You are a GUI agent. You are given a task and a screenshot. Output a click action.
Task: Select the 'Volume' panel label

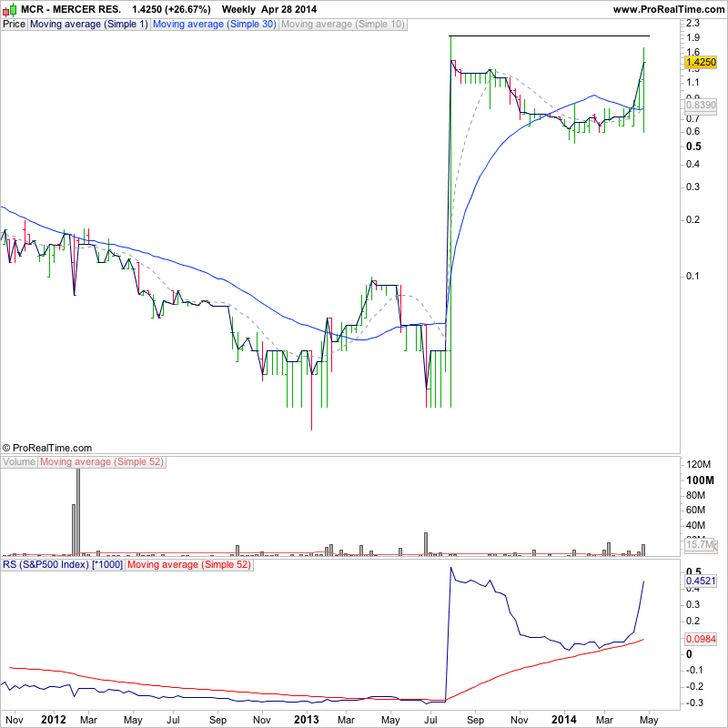[x=19, y=462]
